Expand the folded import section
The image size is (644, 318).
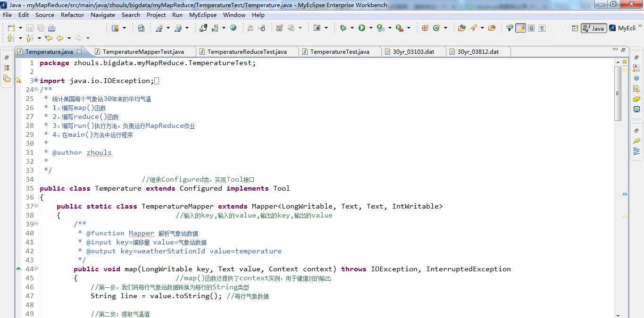pyautogui.click(x=36, y=81)
